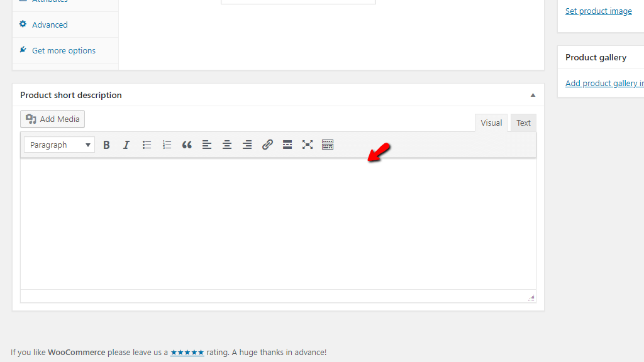Align text right
Image resolution: width=644 pixels, height=362 pixels.
[247, 145]
